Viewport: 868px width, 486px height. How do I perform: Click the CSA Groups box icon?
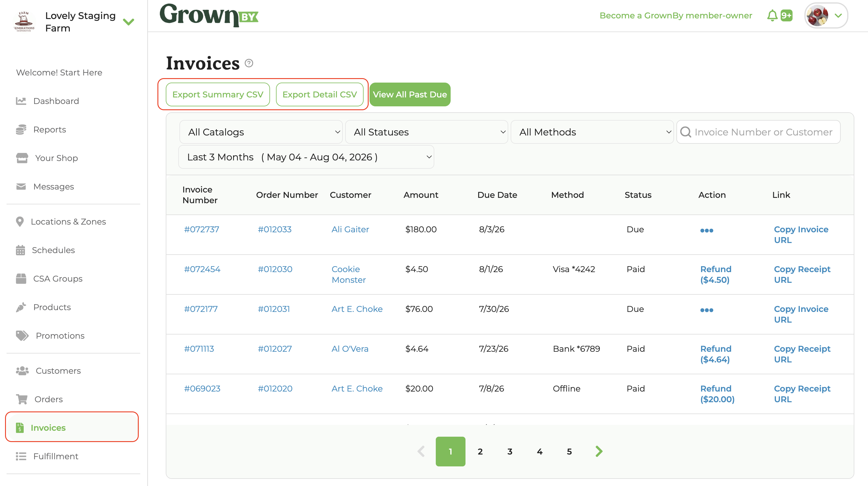click(x=21, y=278)
